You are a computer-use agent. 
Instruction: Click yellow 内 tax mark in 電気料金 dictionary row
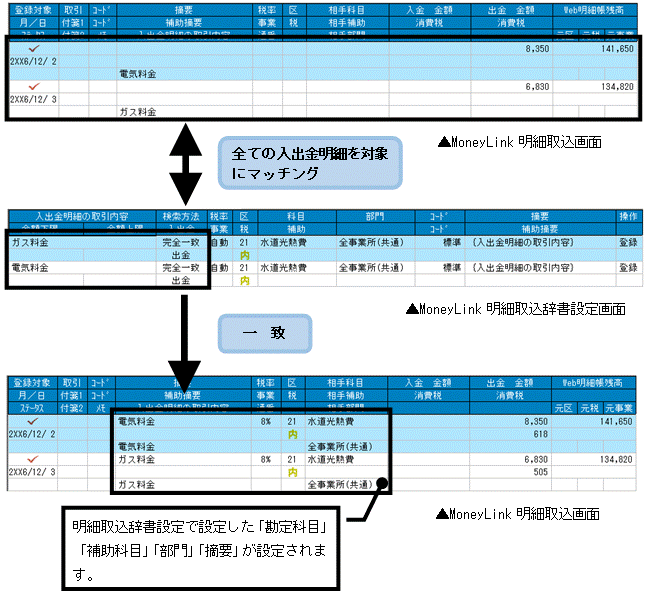(x=245, y=281)
